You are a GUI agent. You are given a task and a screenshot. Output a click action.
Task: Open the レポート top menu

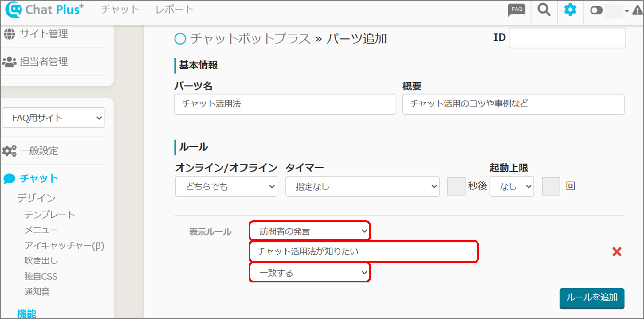[174, 10]
